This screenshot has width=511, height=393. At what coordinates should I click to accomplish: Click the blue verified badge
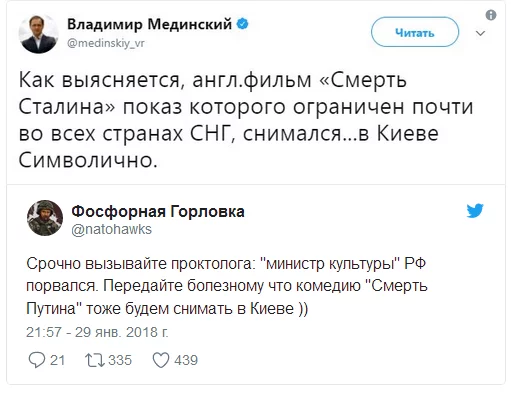click(x=243, y=24)
